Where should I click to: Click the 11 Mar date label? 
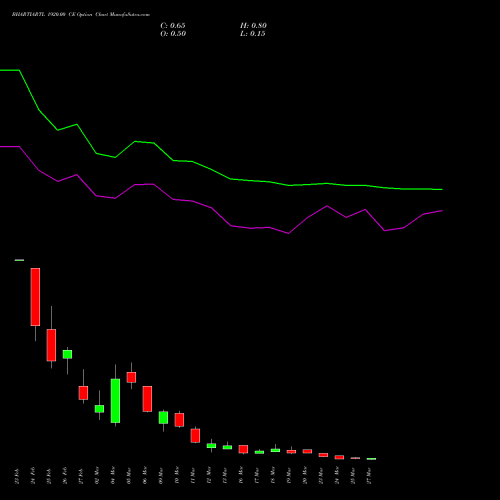point(193,475)
